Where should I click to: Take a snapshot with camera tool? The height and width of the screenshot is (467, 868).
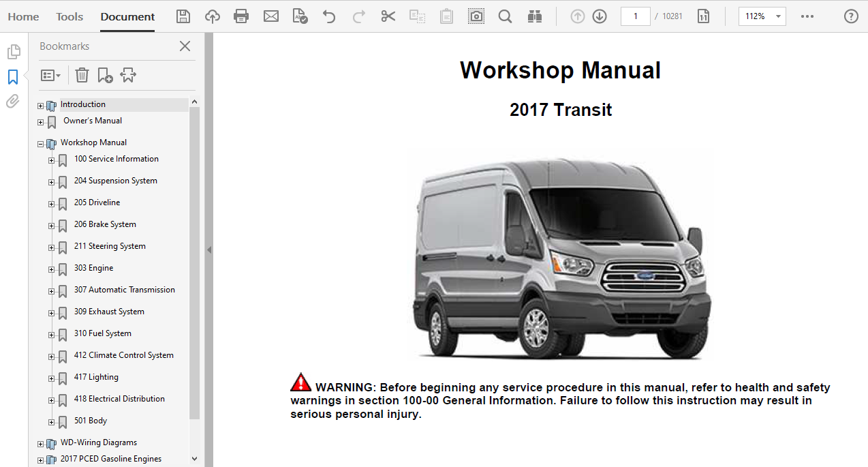click(476, 16)
